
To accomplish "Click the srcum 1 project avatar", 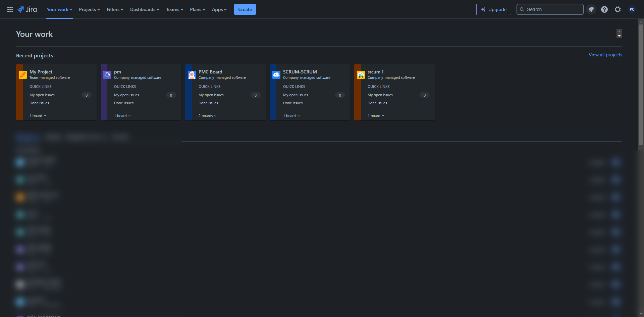I will coord(361,75).
